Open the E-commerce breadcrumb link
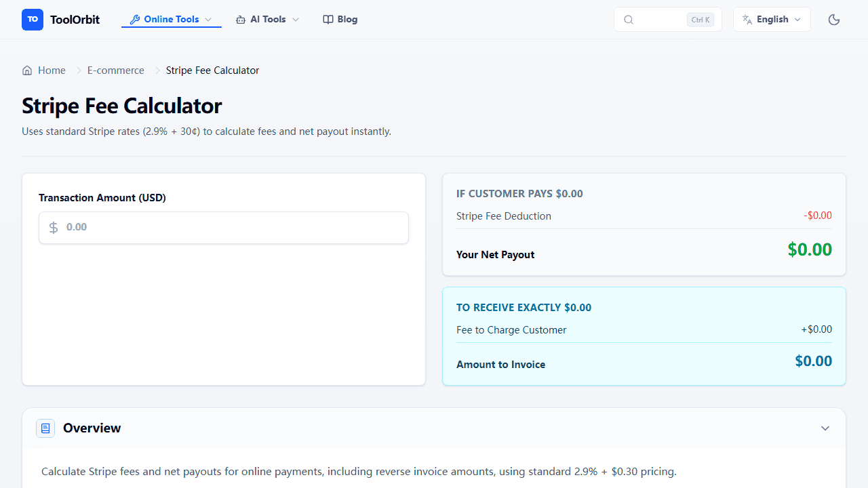This screenshot has height=488, width=868. tap(116, 70)
